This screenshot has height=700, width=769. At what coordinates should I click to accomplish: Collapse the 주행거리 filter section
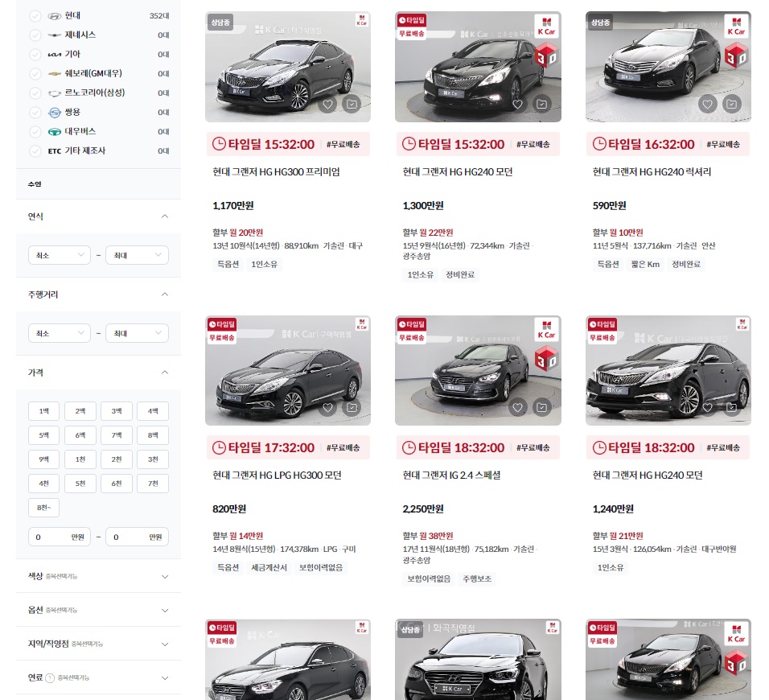(x=165, y=294)
